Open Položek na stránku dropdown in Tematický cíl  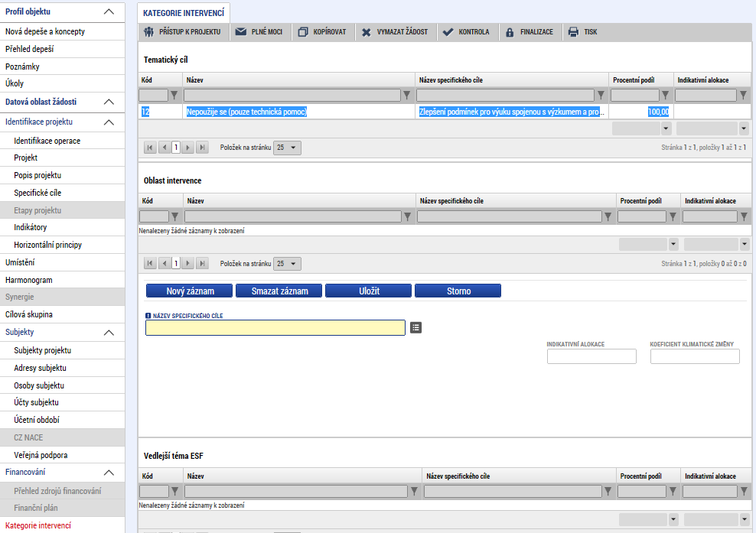click(x=287, y=148)
